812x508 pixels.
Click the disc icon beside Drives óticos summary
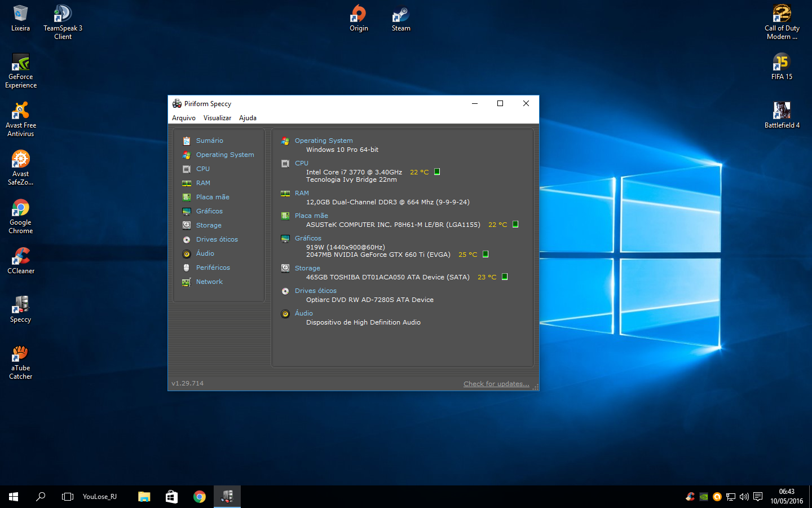tap(285, 291)
